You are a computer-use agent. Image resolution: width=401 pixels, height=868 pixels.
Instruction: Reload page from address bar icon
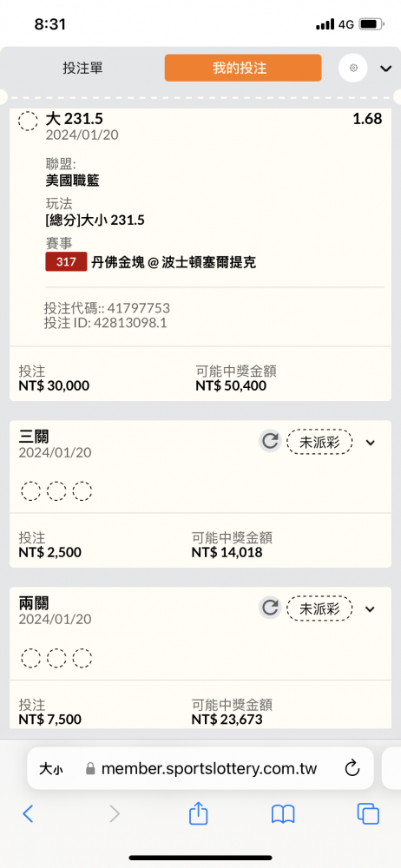click(352, 768)
